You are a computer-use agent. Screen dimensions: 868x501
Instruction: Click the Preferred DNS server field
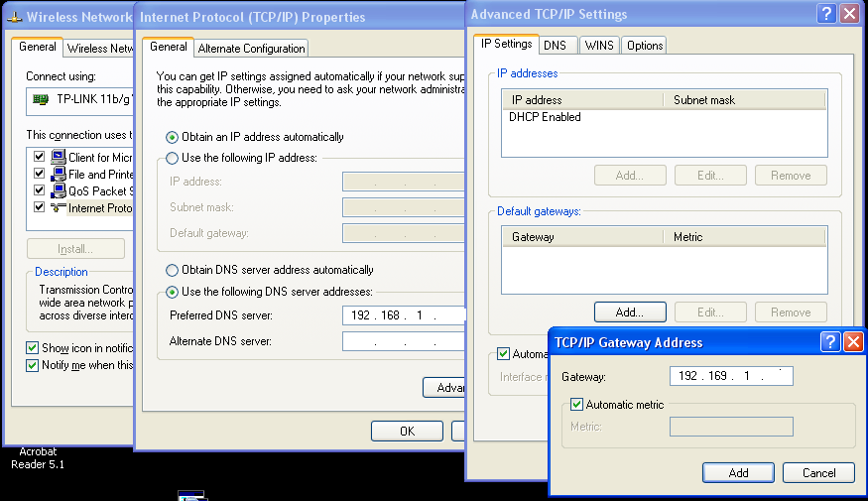pos(404,315)
